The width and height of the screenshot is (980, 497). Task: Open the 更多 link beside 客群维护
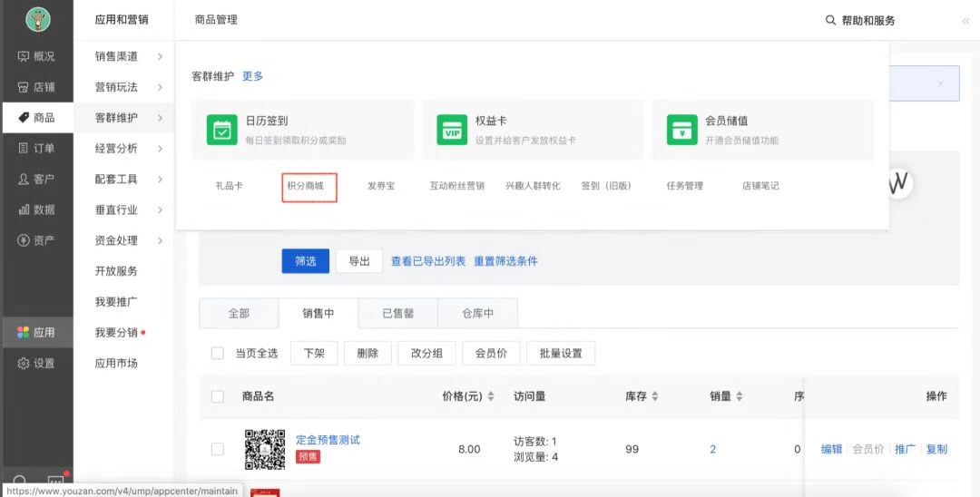pos(252,76)
